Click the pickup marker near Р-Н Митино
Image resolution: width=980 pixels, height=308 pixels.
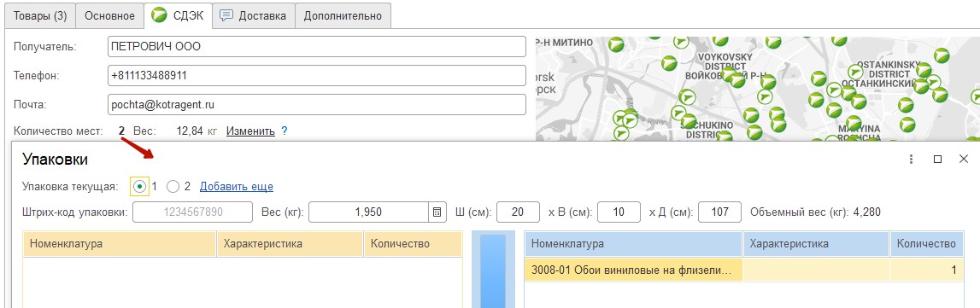616,44
